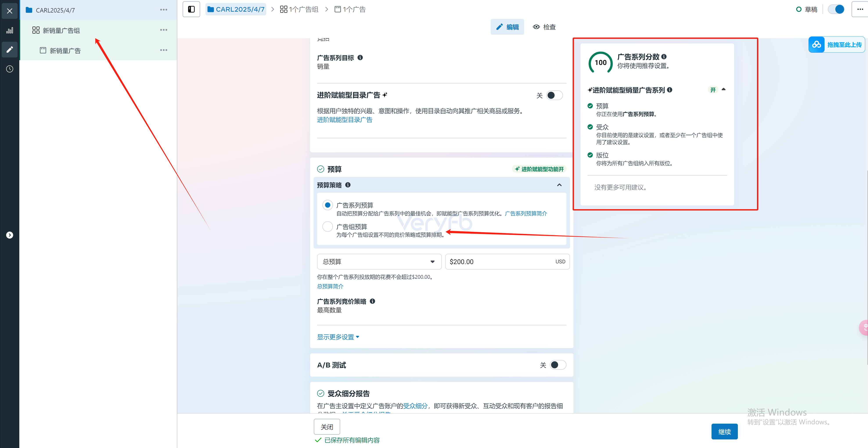Viewport: 868px width, 448px height.
Task: Open more options for 新销量广告组
Action: coord(164,30)
